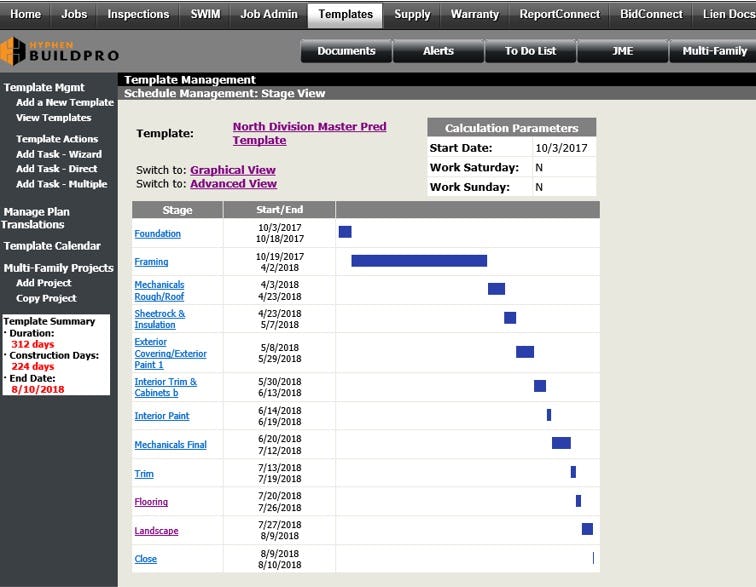This screenshot has height=587, width=756.
Task: Open the Supply tab
Action: [412, 14]
